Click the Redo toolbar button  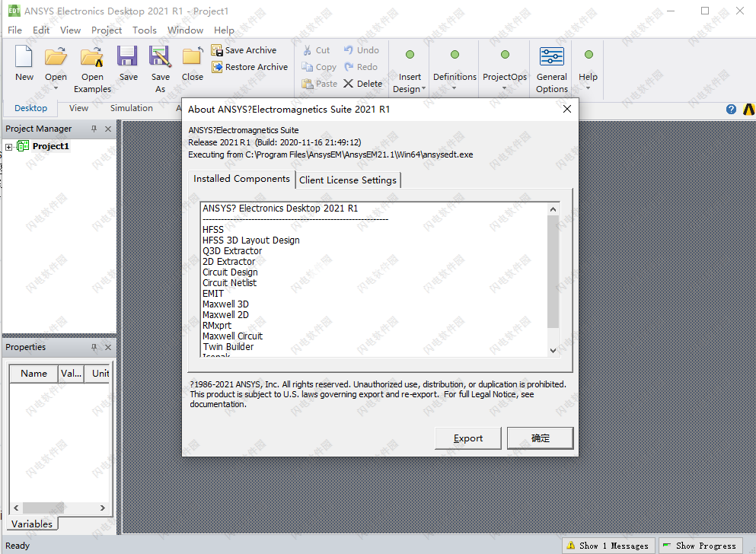[x=361, y=67]
